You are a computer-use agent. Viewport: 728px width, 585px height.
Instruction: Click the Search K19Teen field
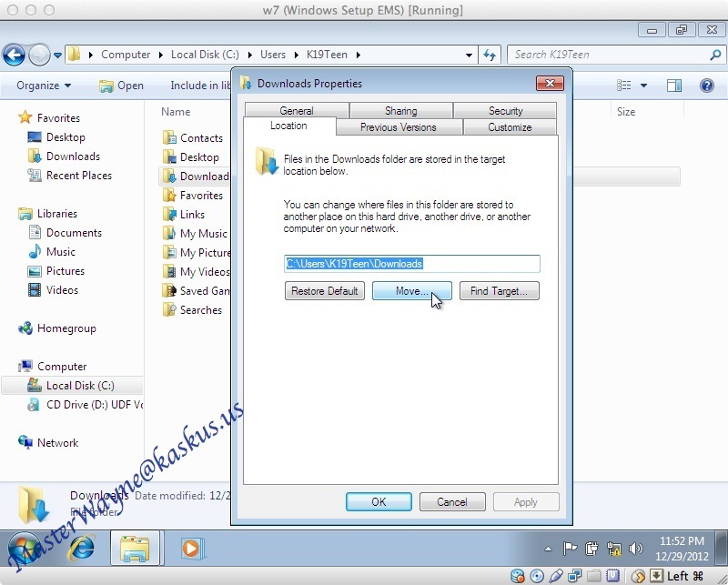(608, 55)
